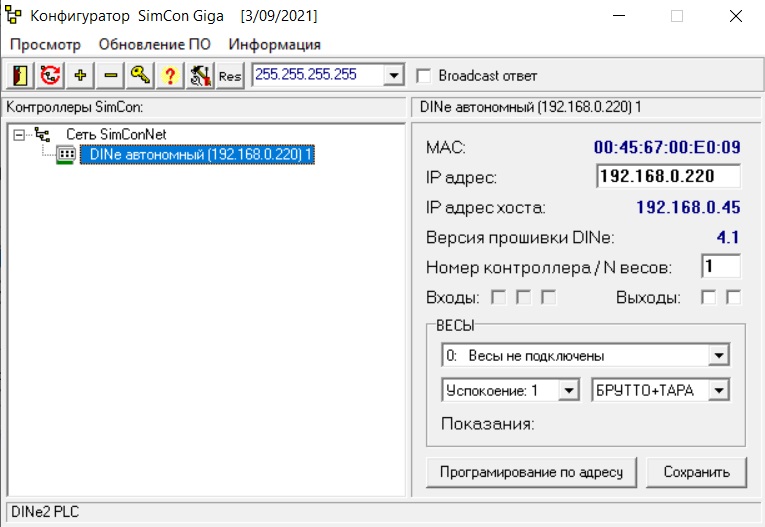Screen dimensions: 765x527
Task: Open the Успокоение: 1 dropdown
Action: 569,390
